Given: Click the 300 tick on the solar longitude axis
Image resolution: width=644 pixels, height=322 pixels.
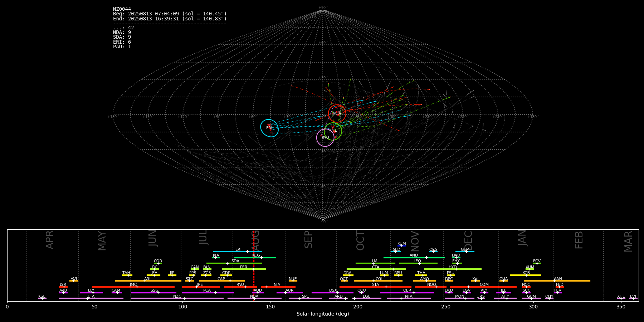Looking at the screenshot, I should [x=533, y=307].
